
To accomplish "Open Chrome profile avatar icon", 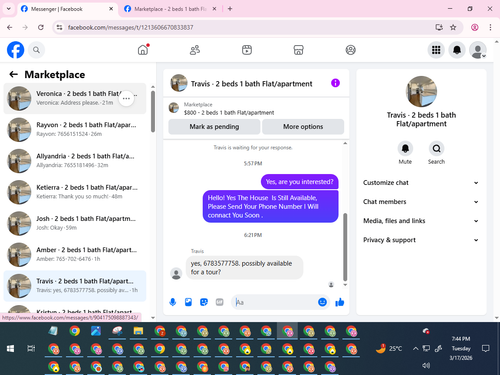I will coord(475,27).
